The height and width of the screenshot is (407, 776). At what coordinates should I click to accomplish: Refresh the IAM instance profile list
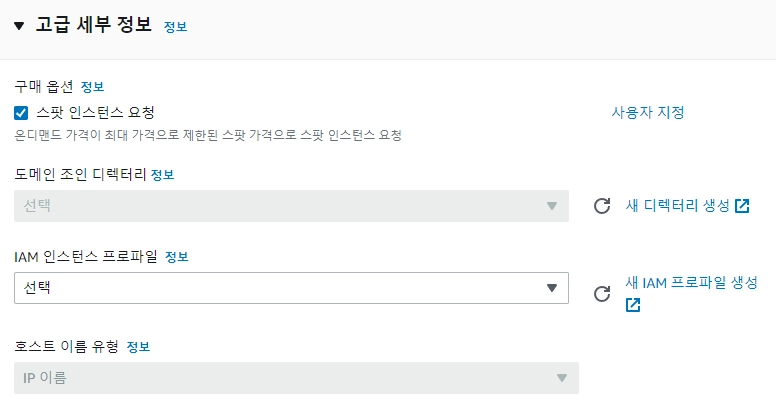click(602, 294)
